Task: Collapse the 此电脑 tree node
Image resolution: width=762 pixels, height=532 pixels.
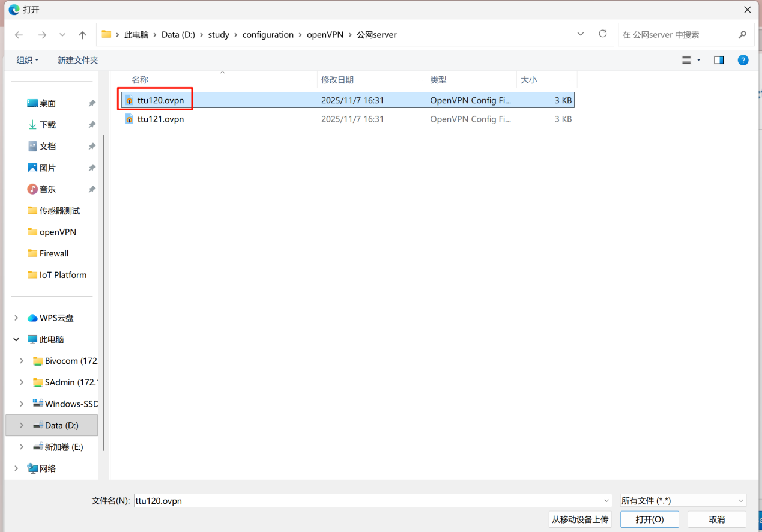Action: pos(16,339)
